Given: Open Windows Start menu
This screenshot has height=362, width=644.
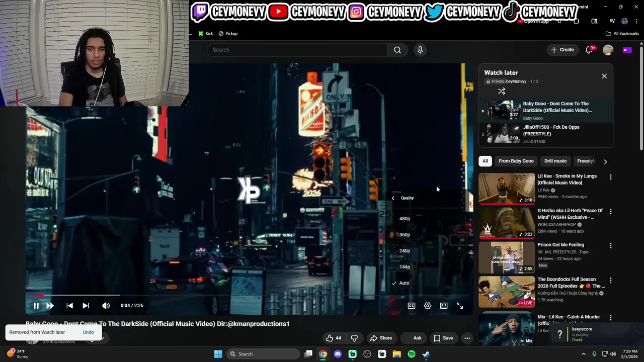Looking at the screenshot, I should tap(218, 354).
